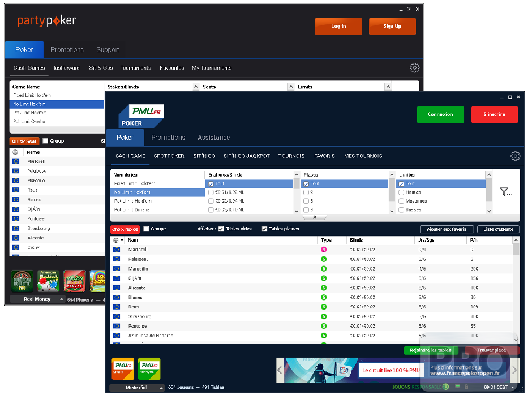532x399 pixels.
Task: Click the green connection status icon in PMU status bar
Action: pyautogui.click(x=458, y=387)
